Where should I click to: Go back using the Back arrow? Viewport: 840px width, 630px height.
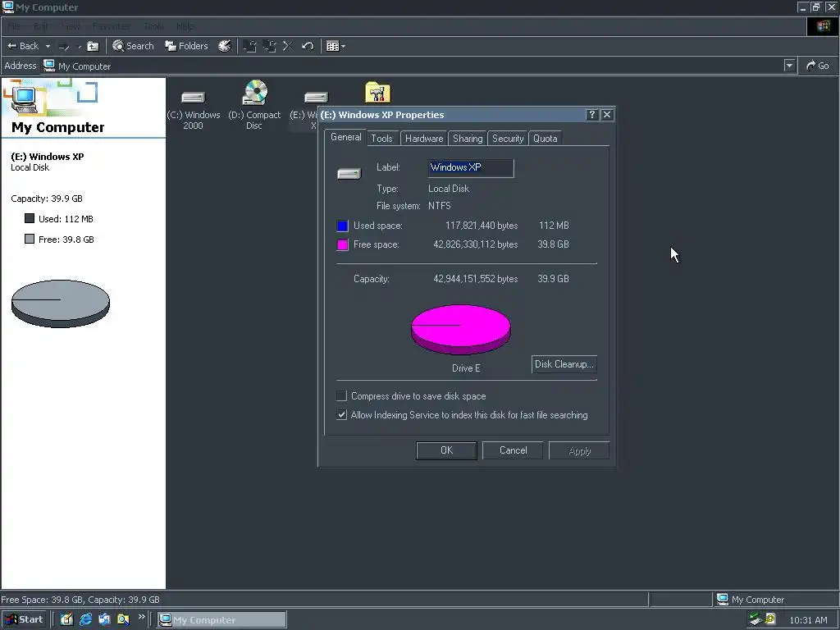tap(22, 46)
